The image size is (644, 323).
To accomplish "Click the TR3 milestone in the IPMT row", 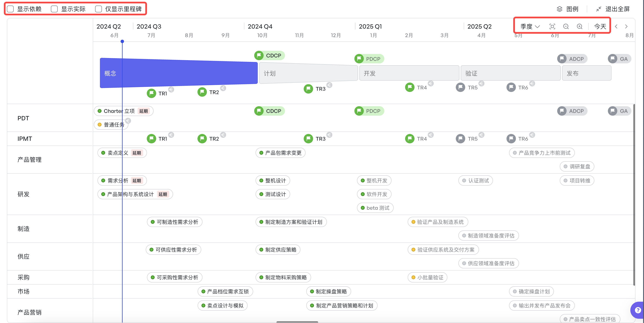I will pyautogui.click(x=315, y=138).
